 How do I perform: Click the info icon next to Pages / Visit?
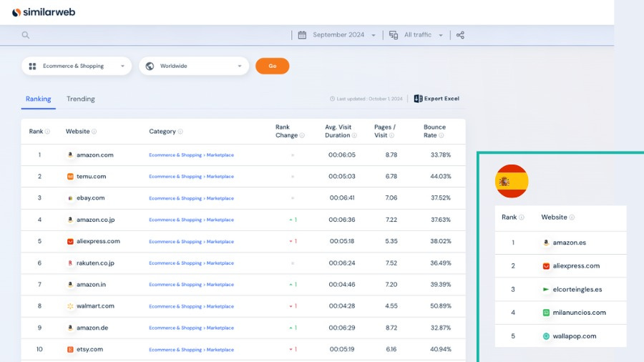[x=392, y=135]
